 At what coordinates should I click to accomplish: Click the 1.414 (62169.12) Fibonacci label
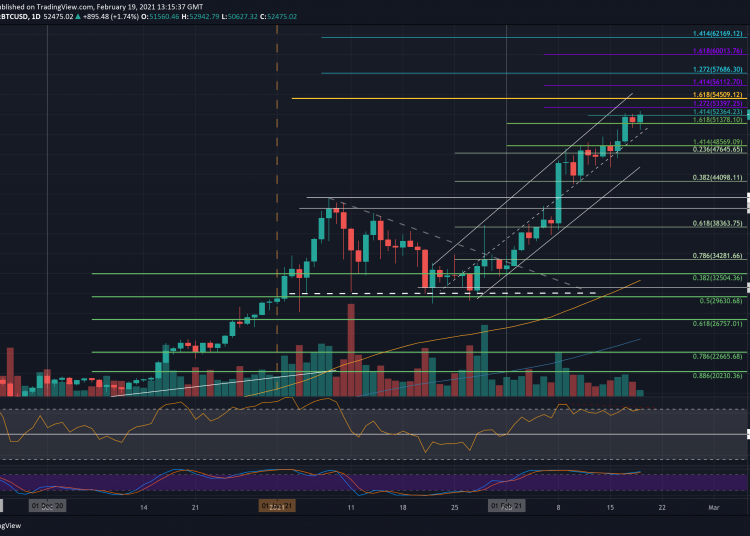(x=718, y=34)
